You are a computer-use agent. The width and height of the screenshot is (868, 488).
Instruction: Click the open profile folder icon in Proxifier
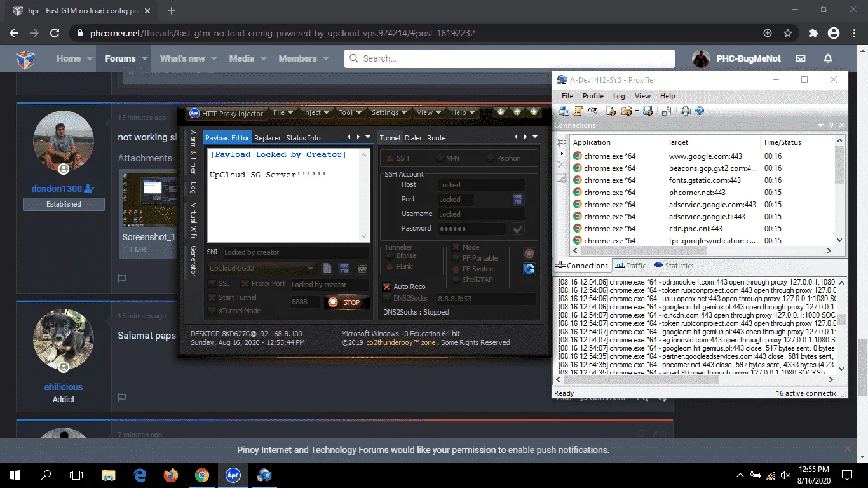click(x=626, y=111)
